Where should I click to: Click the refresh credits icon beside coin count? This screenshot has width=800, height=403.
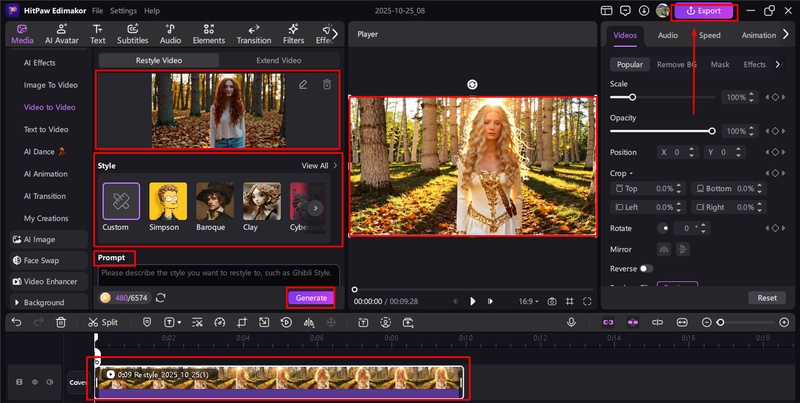pos(161,297)
